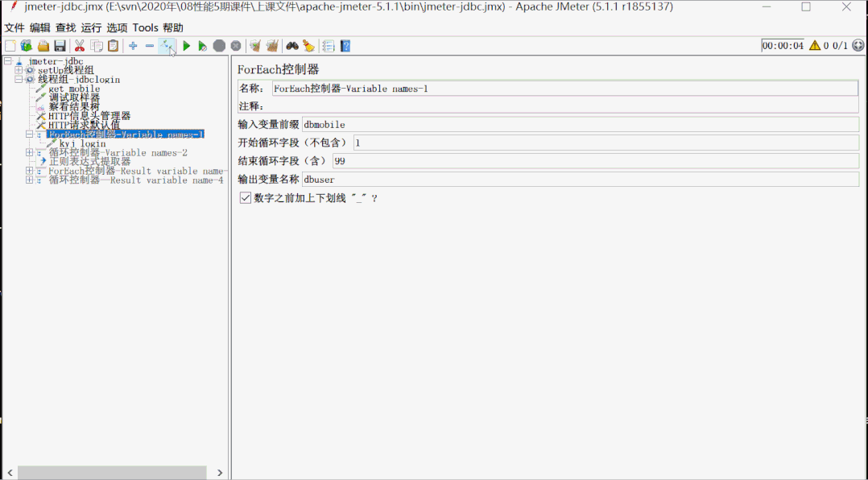
Task: Start the test with the green play icon
Action: point(187,46)
